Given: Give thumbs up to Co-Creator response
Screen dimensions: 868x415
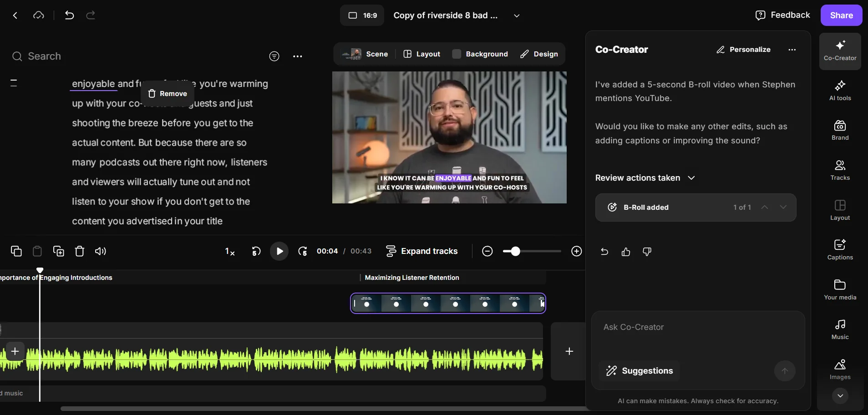Looking at the screenshot, I should coord(626,252).
